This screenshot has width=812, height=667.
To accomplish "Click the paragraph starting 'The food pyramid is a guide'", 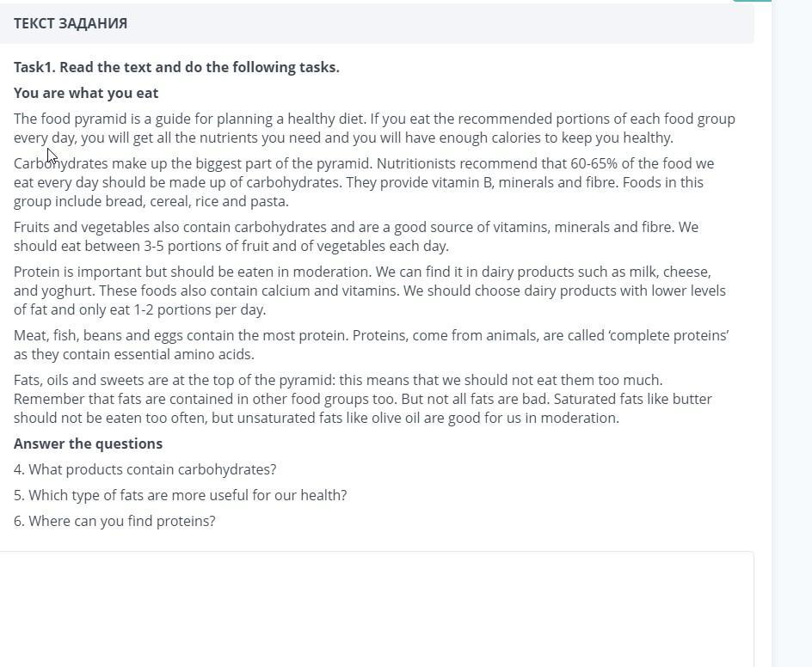I will (374, 128).
